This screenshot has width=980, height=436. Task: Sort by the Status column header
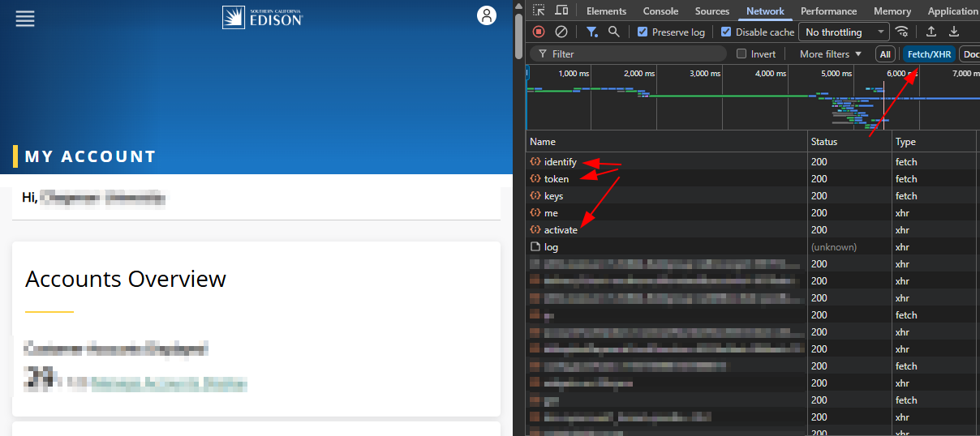849,142
